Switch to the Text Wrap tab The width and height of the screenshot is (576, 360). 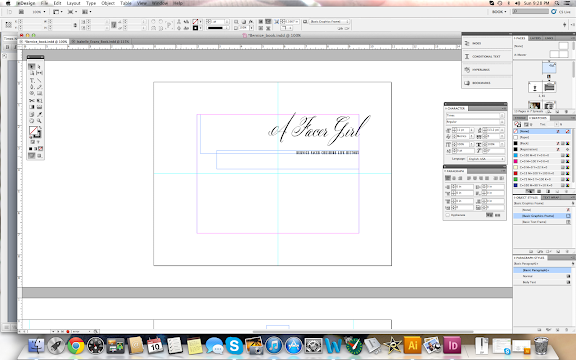point(551,197)
